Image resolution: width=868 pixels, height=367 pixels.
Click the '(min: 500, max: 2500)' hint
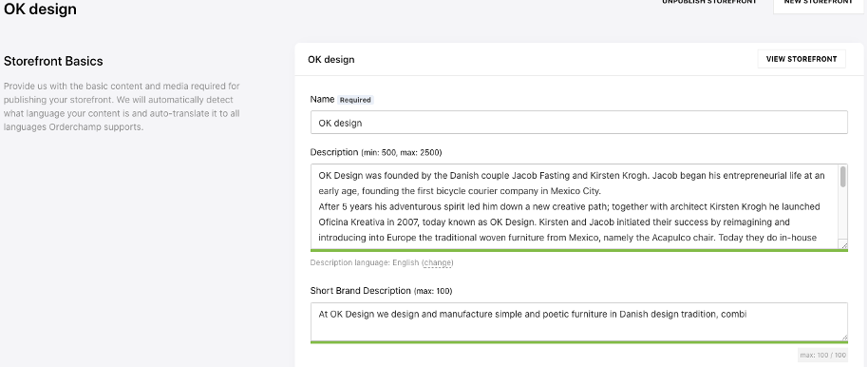tap(402, 152)
